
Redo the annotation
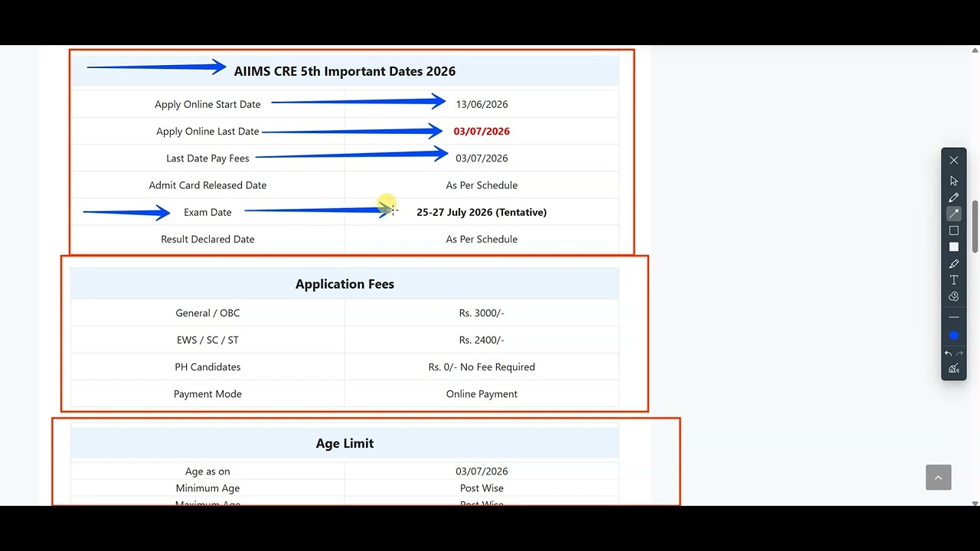click(x=959, y=354)
